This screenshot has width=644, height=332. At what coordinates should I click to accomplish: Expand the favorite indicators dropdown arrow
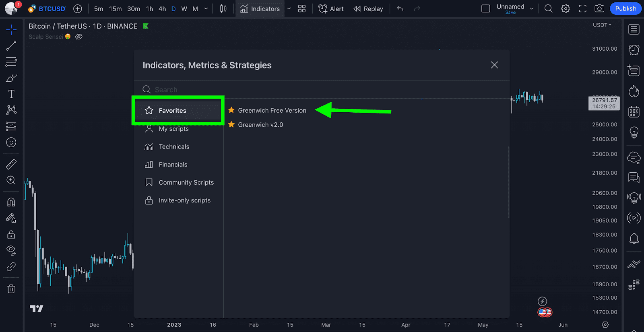coord(289,8)
